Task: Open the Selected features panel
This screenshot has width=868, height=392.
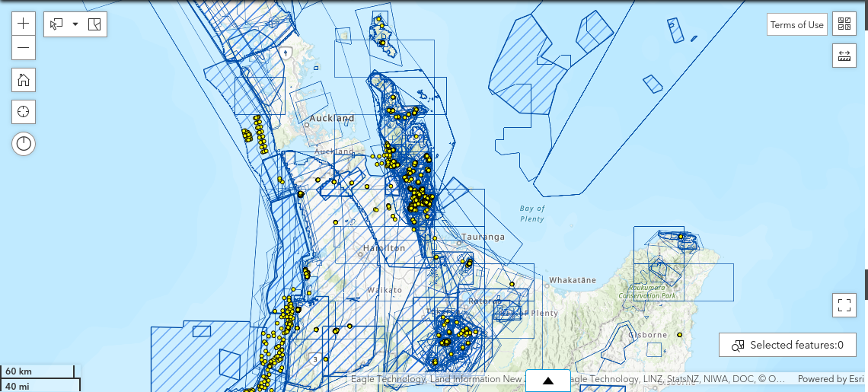Action: (x=787, y=345)
